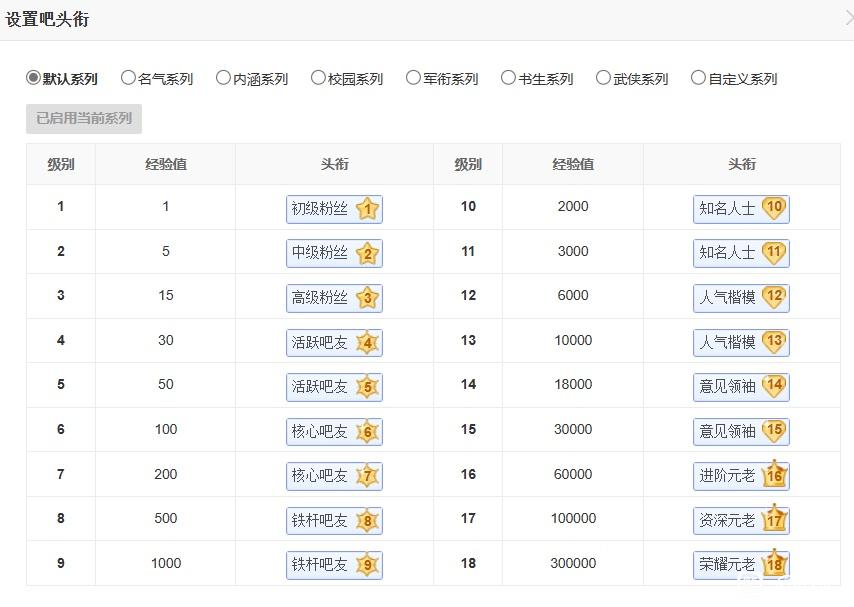Click the 已启用当前系列 button

[x=84, y=119]
